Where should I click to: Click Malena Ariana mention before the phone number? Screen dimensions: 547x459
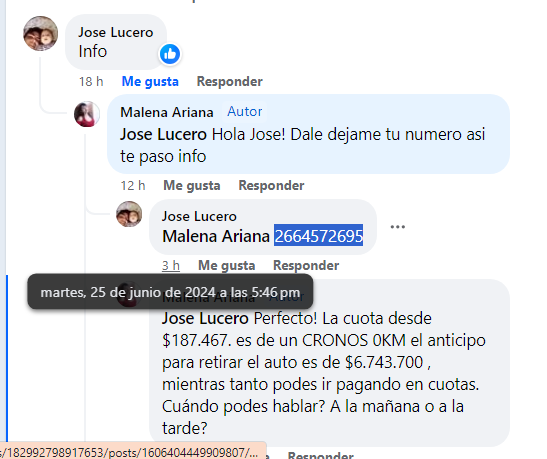coord(216,236)
